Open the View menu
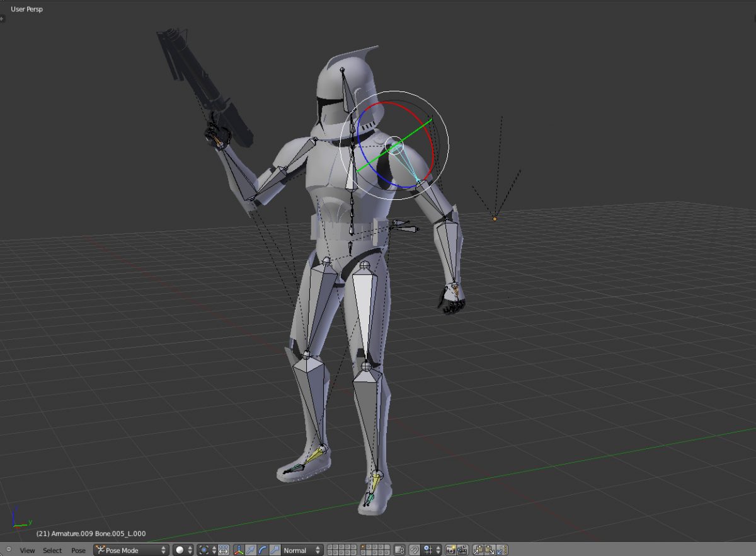 (27, 550)
